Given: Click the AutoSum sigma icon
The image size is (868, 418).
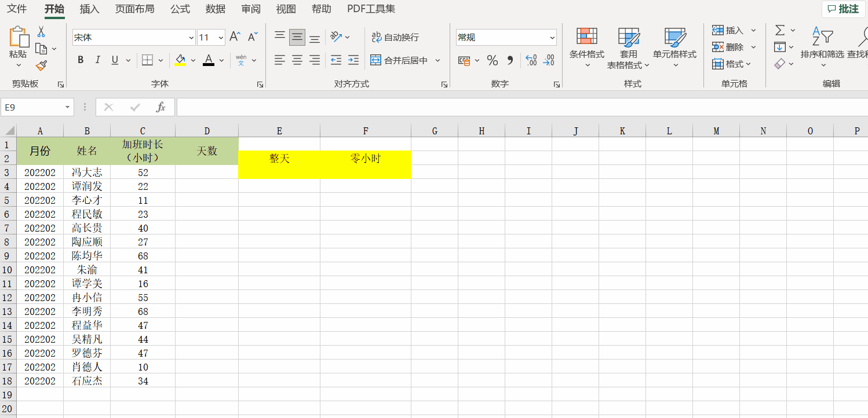Looking at the screenshot, I should [x=781, y=30].
